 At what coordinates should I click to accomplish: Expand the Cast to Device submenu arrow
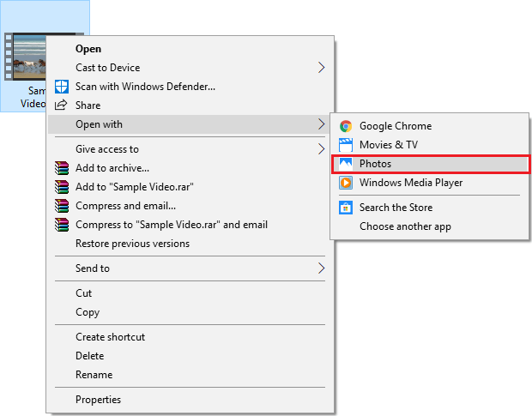coord(321,68)
